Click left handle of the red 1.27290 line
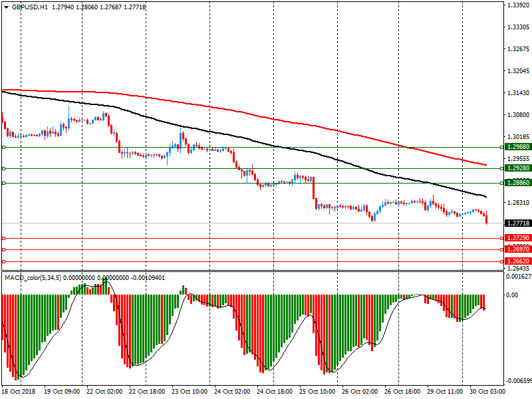 tap(3, 238)
